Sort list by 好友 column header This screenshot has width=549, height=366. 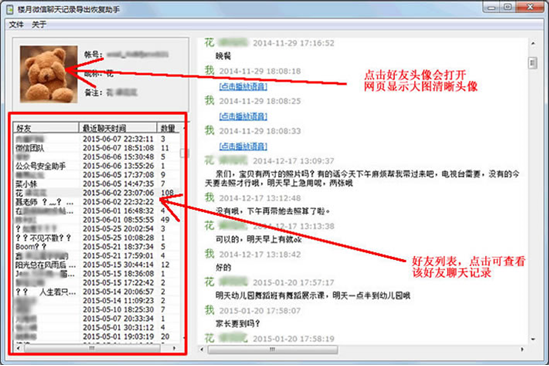point(46,128)
